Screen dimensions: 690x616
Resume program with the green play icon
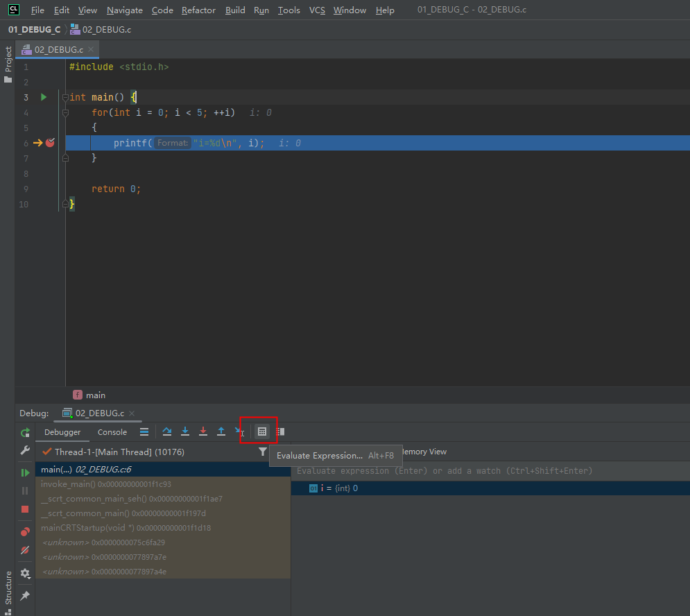(x=25, y=472)
